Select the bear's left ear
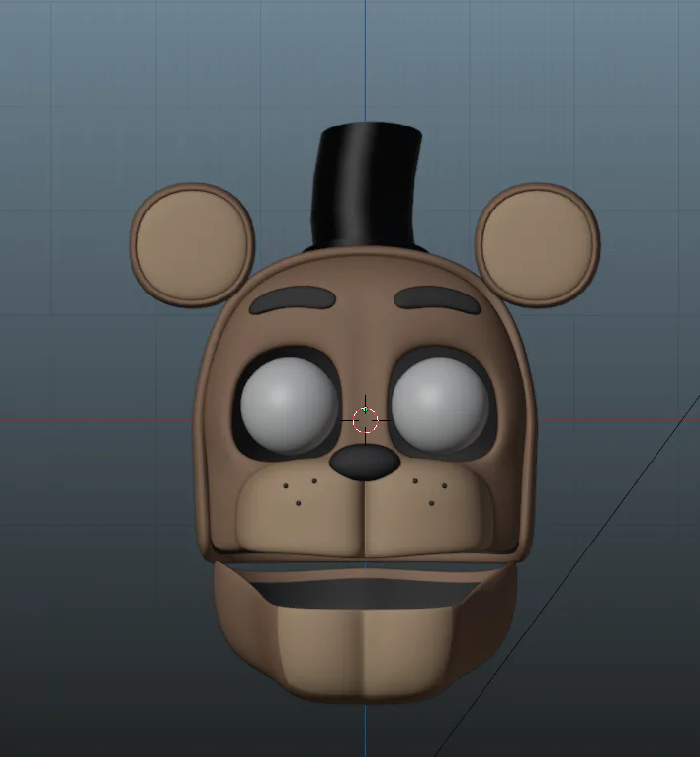This screenshot has width=700, height=757. coord(192,245)
